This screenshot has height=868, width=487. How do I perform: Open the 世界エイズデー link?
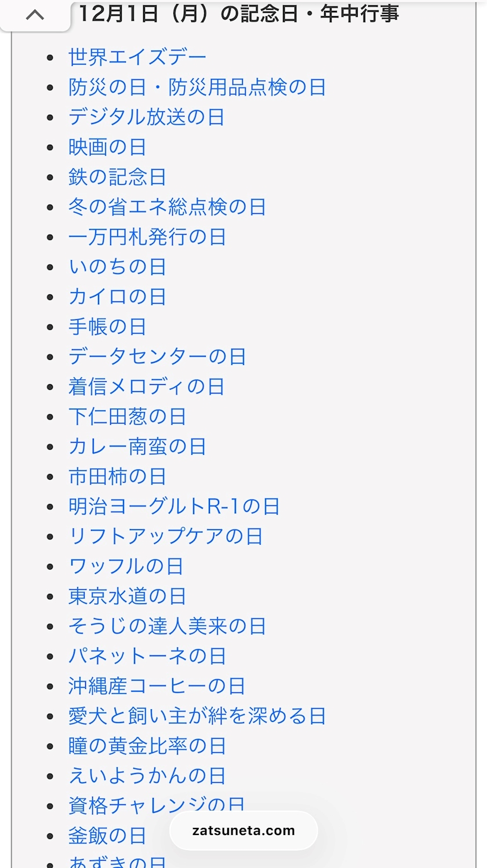pos(137,57)
